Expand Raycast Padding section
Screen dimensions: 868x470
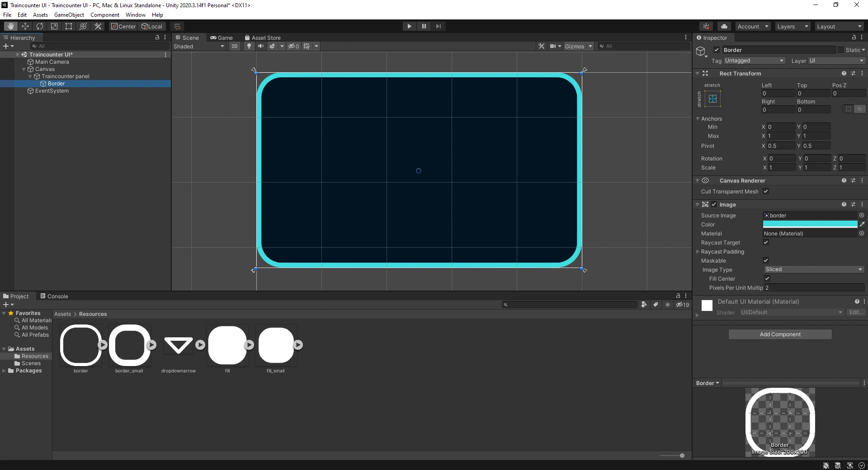pos(698,251)
